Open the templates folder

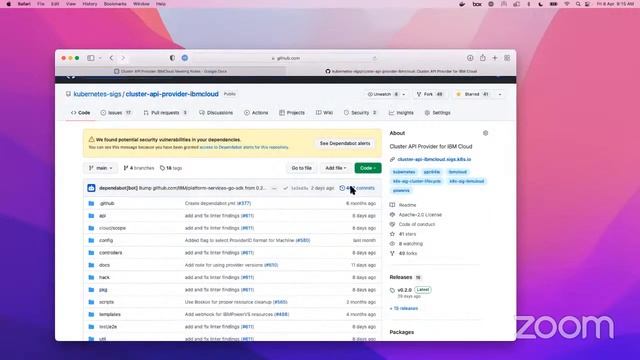(x=110, y=314)
